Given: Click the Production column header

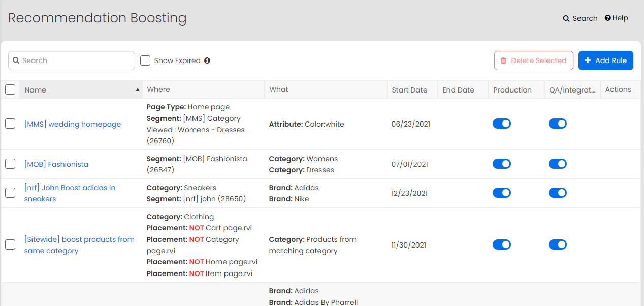Looking at the screenshot, I should [x=516, y=89].
